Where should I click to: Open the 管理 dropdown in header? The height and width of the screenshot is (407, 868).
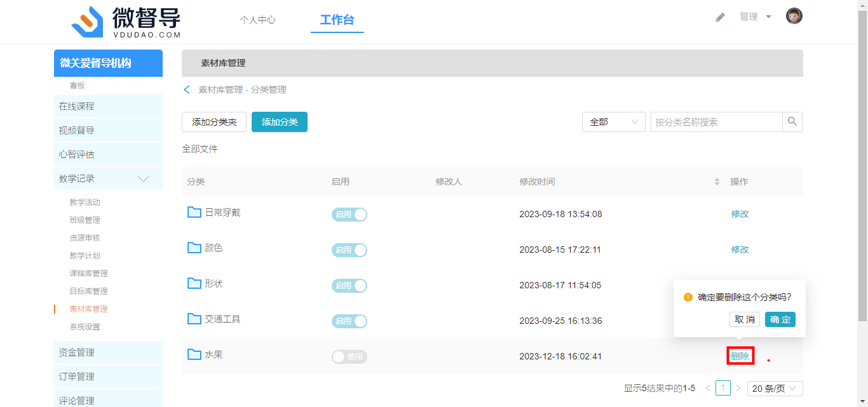point(756,17)
